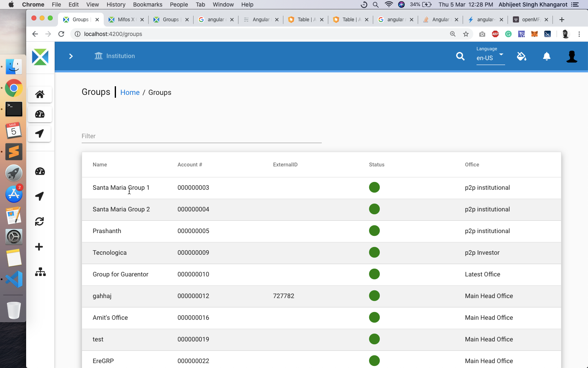Open the organization hierarchy icon in sidebar
588x368 pixels.
(x=40, y=272)
